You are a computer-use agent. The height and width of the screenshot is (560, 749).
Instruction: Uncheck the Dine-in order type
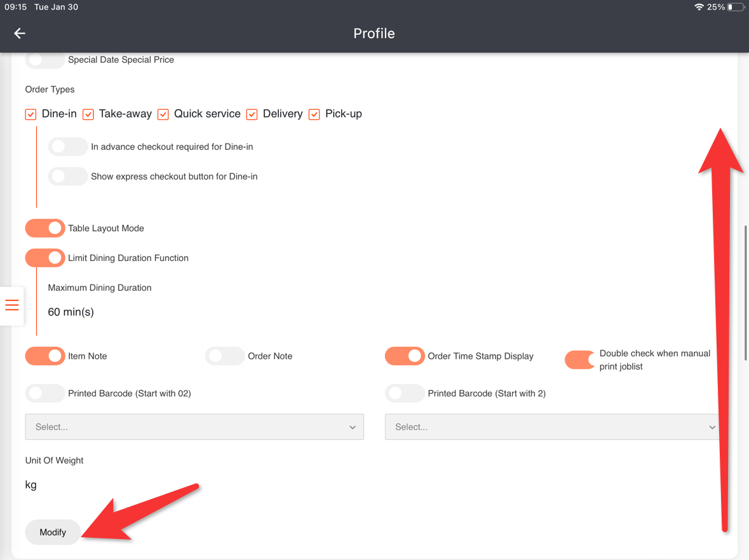tap(30, 114)
